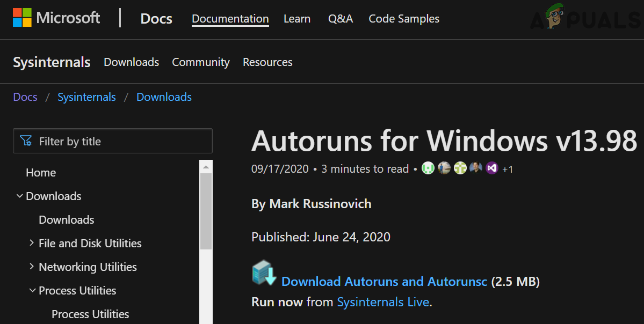The height and width of the screenshot is (324, 644).
Task: Open the Sysinternals Live link
Action: (x=383, y=302)
